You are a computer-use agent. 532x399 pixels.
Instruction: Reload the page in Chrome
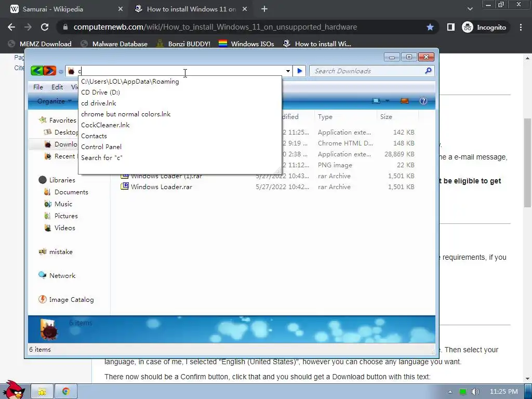point(45,27)
